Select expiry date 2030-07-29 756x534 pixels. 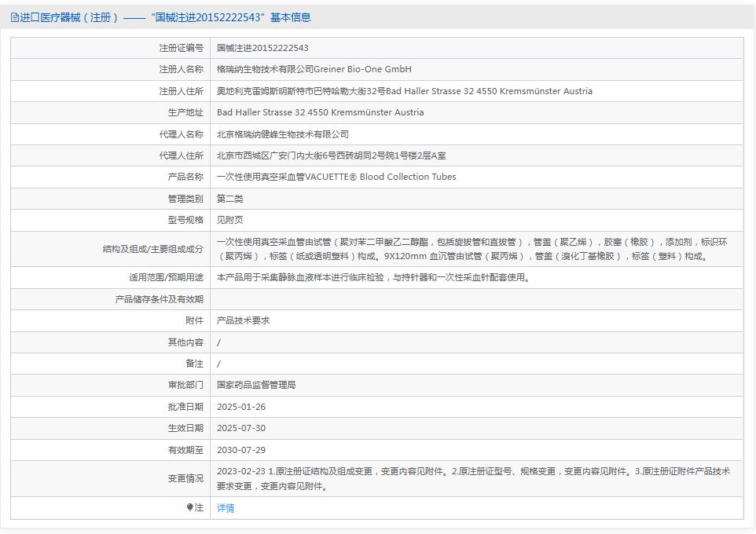click(241, 450)
